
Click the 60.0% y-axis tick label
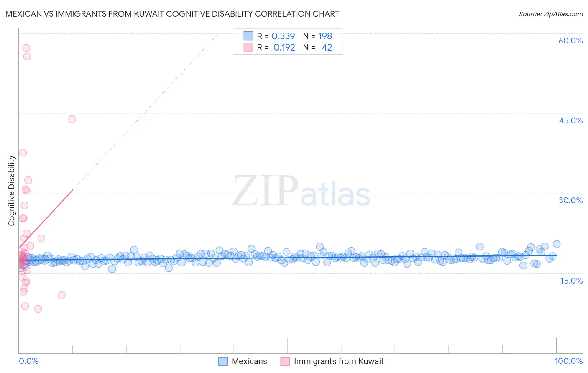(570, 41)
